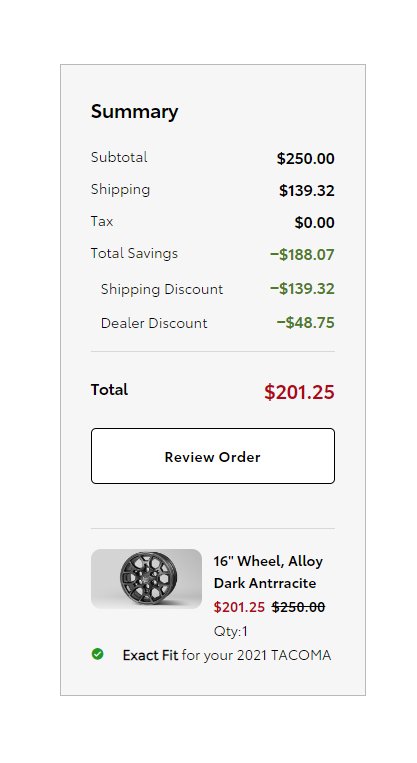This screenshot has height=763, width=417.
Task: Open the 16" Wheel, Alloy product title
Action: click(x=268, y=561)
